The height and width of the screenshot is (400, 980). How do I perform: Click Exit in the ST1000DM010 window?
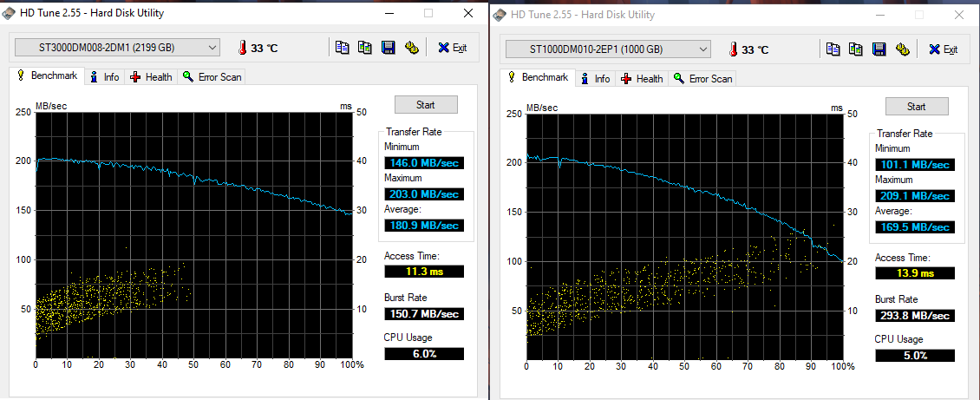943,49
